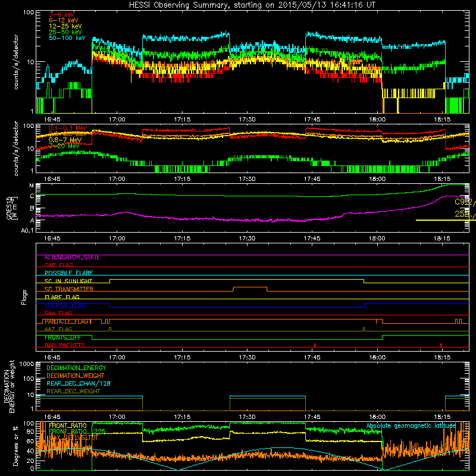Select the POSSIBLE_FLARE flag label
The image size is (476, 476).
(68, 273)
